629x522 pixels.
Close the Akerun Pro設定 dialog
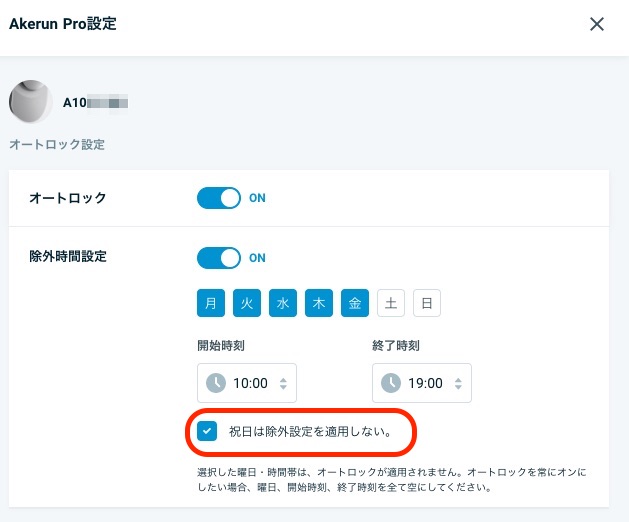pos(597,24)
